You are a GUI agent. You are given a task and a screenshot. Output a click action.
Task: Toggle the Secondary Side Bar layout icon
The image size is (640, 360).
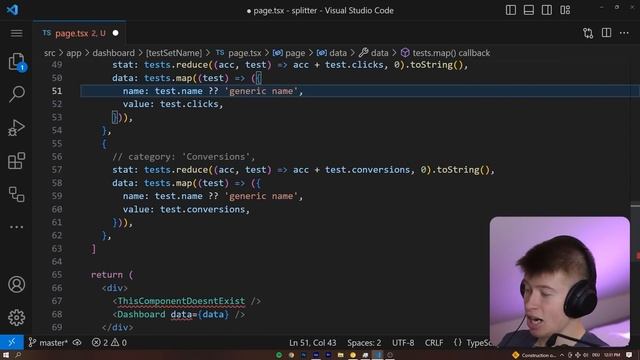tap(547, 10)
